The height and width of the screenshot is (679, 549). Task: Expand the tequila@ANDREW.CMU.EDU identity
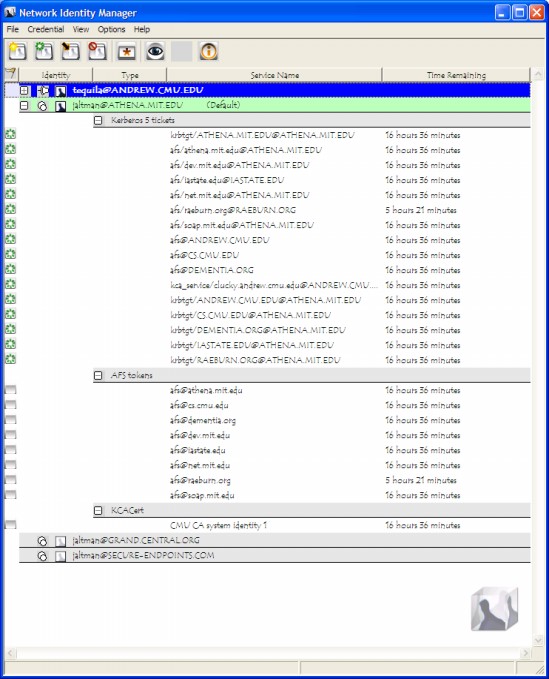click(x=25, y=91)
